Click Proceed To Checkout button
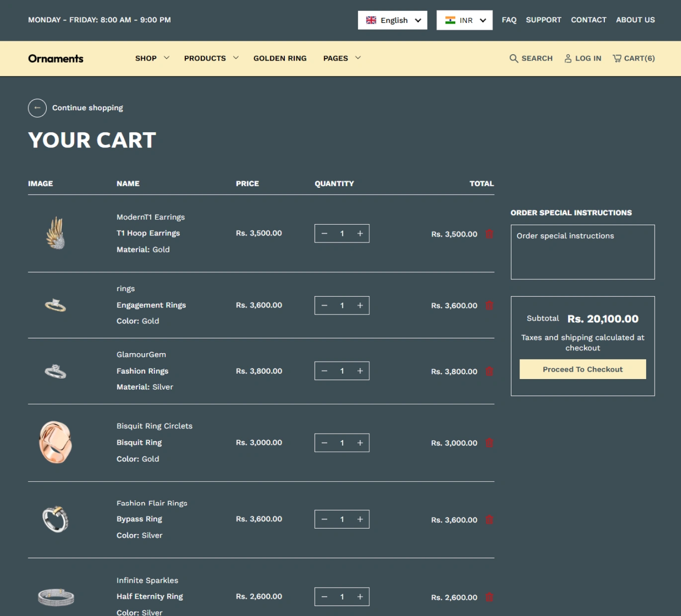The width and height of the screenshot is (681, 616). (583, 369)
